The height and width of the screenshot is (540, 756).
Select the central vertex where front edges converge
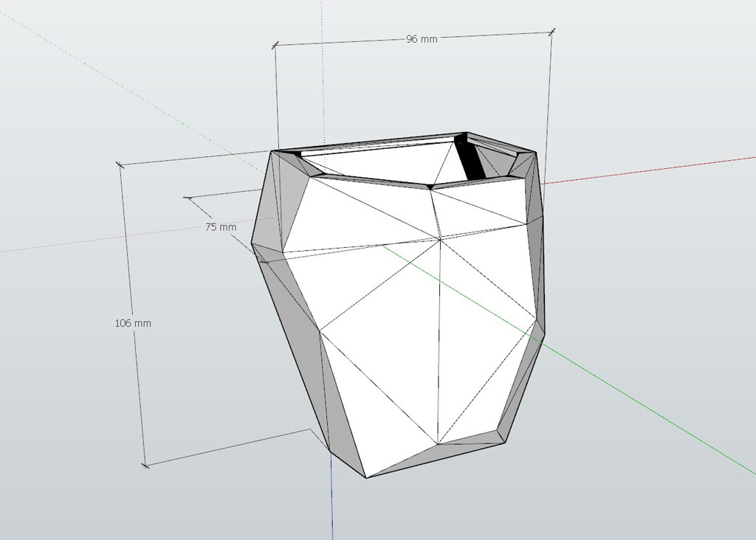[440, 238]
